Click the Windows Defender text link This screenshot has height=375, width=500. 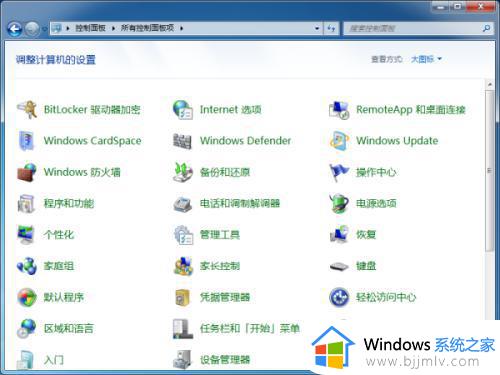(245, 141)
